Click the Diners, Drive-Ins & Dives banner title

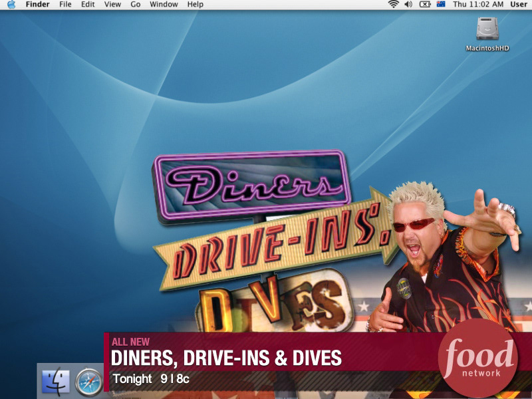point(226,358)
